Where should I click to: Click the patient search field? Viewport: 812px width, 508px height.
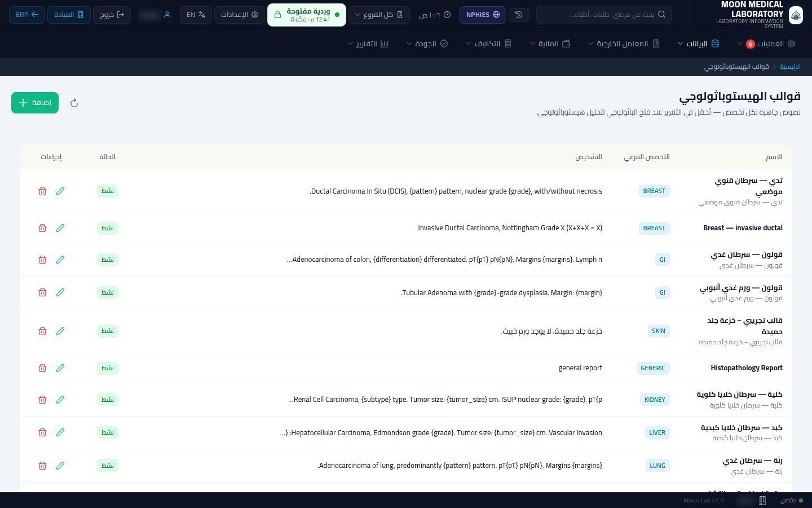click(603, 15)
